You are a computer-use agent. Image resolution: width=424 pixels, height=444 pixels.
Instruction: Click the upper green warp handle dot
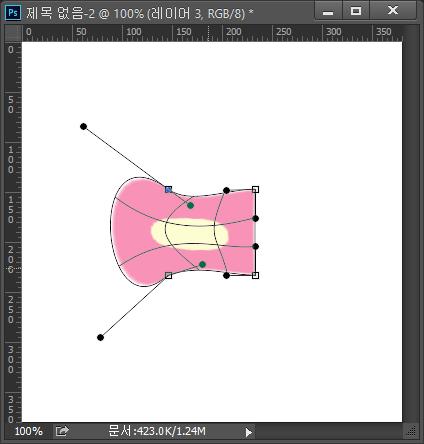pyautogui.click(x=190, y=206)
